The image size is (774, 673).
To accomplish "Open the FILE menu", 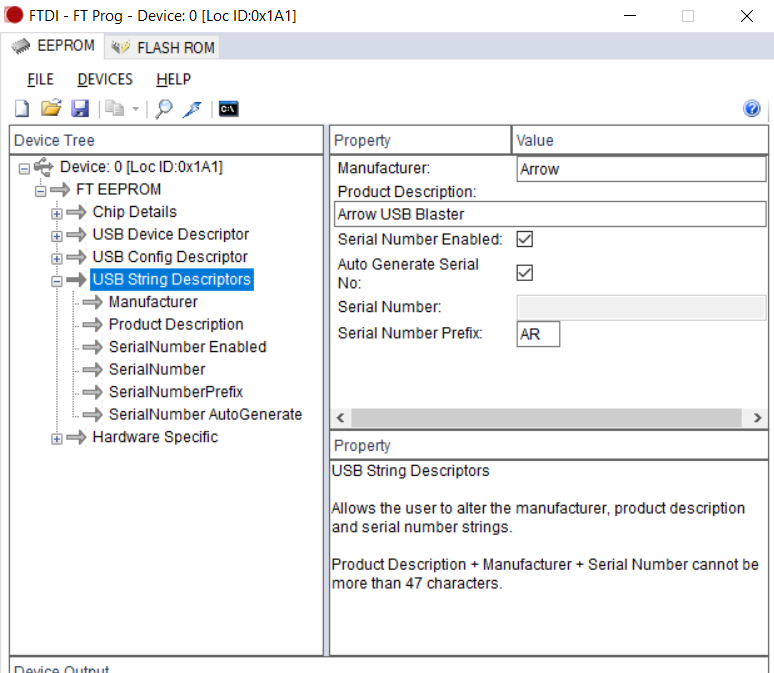I will click(40, 79).
